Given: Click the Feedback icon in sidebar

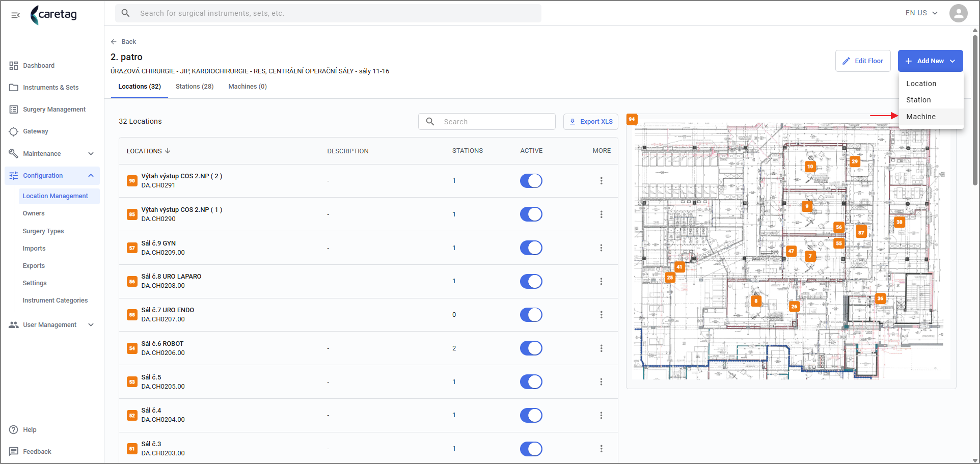Looking at the screenshot, I should (14, 452).
